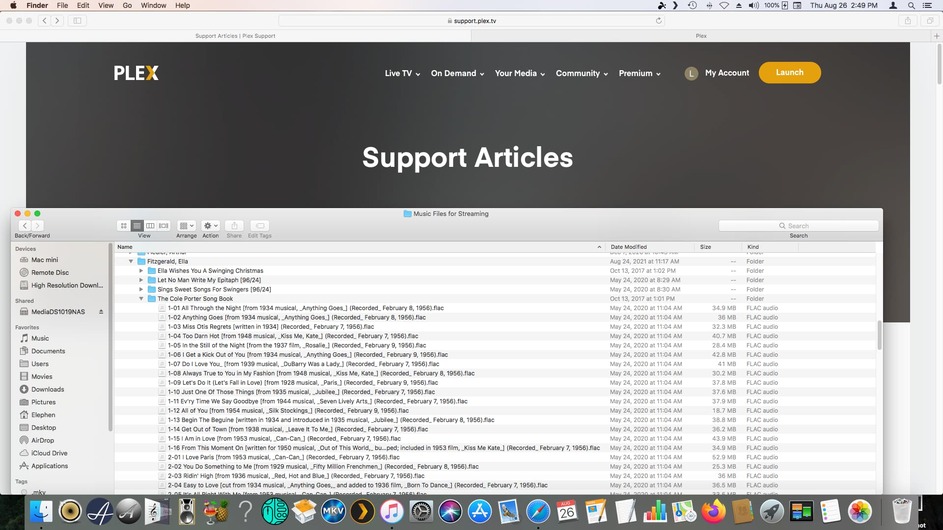This screenshot has width=943, height=530.
Task: Select file 1-02 Anything Goes flac
Action: click(296, 317)
